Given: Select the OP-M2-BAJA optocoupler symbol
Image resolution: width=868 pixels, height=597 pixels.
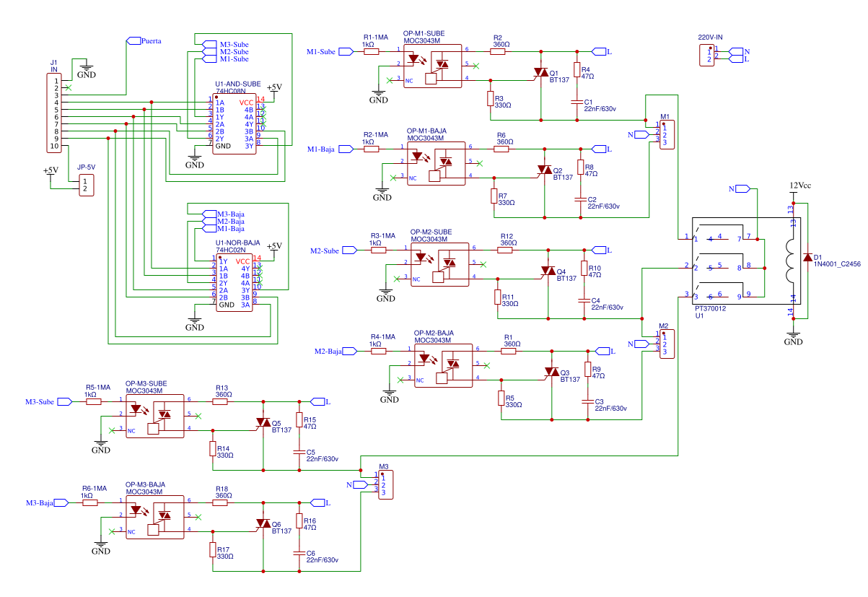Looking at the screenshot, I should pos(443,365).
